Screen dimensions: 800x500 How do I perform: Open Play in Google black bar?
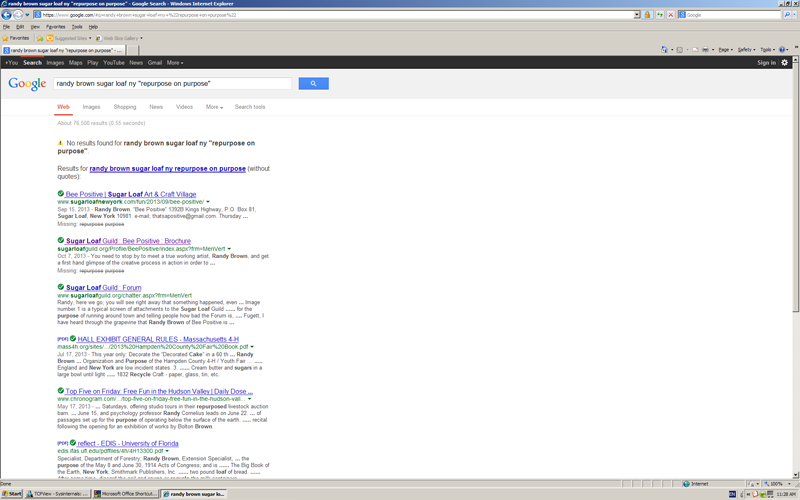92,63
